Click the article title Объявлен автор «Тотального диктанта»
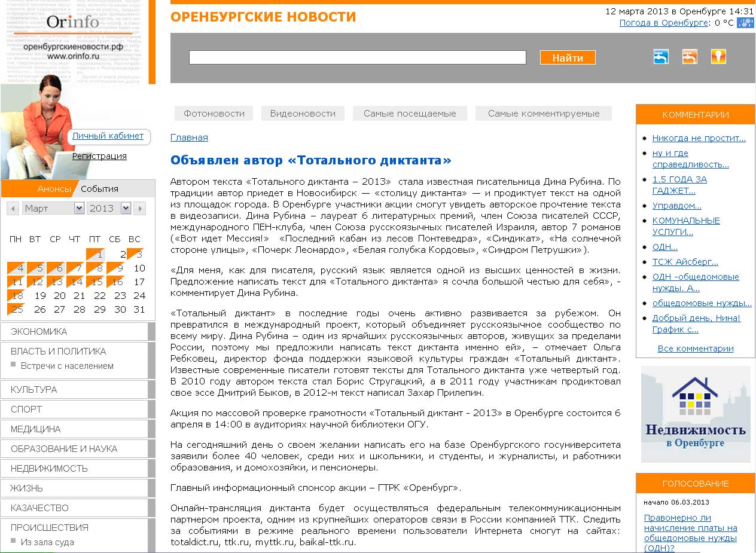 pyautogui.click(x=311, y=160)
